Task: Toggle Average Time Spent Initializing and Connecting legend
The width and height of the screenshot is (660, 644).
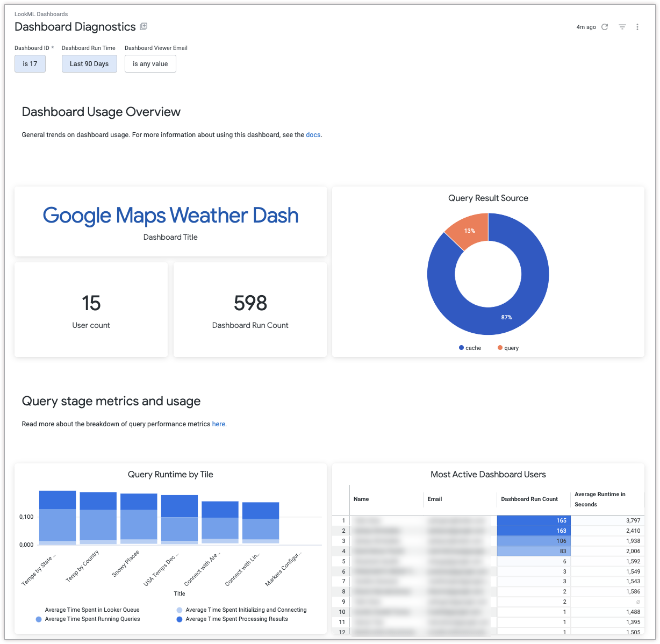Action: click(246, 610)
